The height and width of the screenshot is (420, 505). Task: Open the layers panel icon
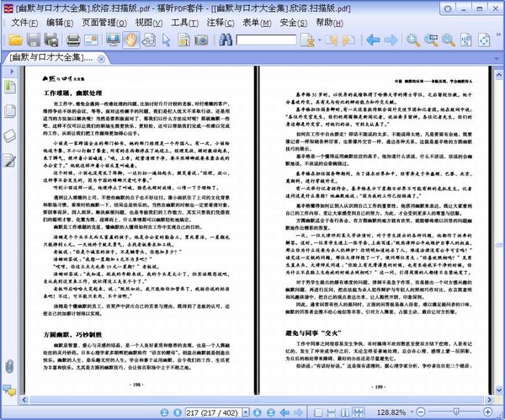(x=9, y=136)
